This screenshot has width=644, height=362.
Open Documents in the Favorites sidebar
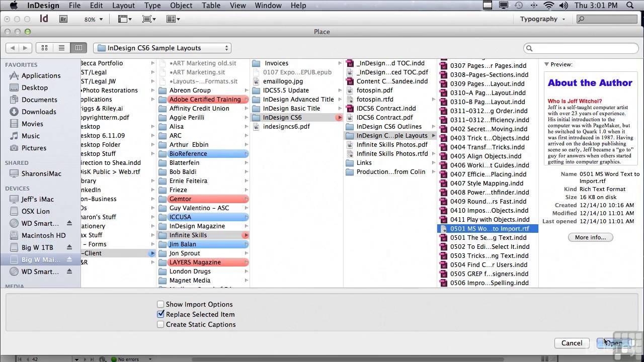(x=40, y=100)
